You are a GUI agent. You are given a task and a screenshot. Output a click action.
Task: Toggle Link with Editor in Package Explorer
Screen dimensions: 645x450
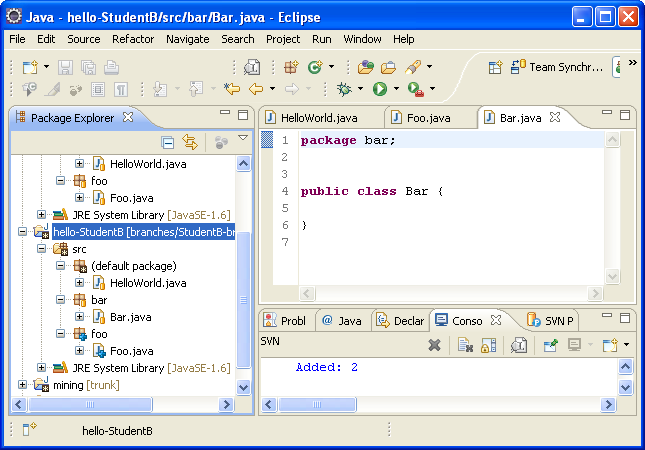click(x=189, y=143)
